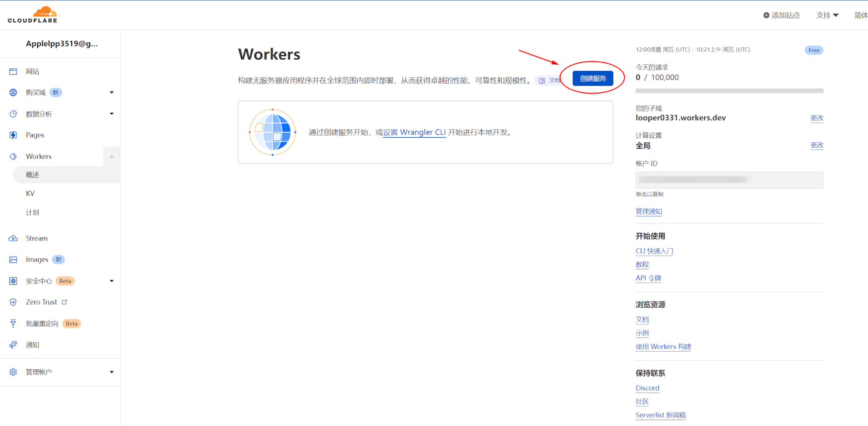Click the 帐户 ID field to copy
Viewport: 868px width, 426px height.
click(x=729, y=180)
